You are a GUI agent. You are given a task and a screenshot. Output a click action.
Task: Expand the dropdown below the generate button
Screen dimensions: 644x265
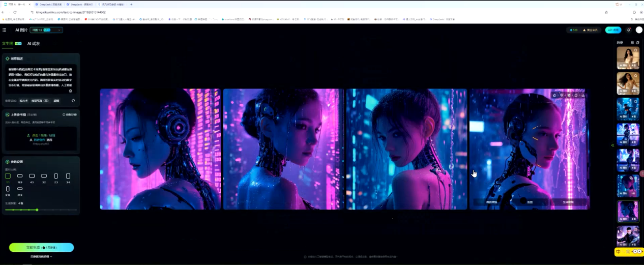41,256
